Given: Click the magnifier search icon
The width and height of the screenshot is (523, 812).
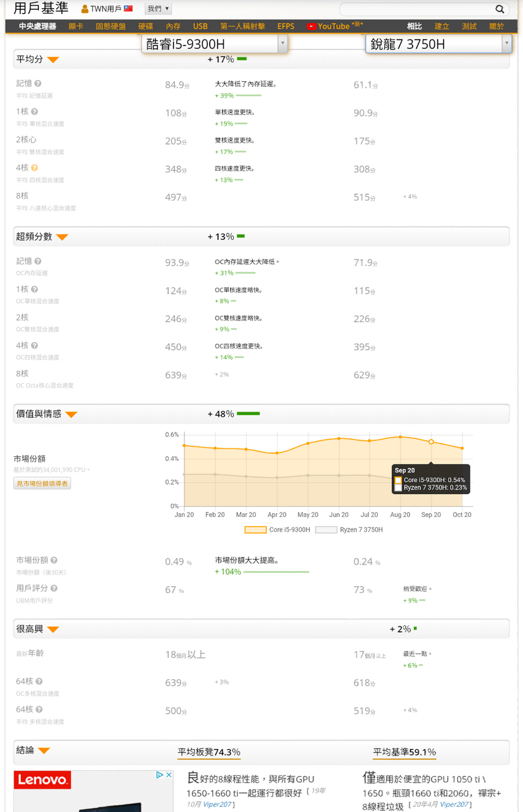Looking at the screenshot, I should click(500, 10).
